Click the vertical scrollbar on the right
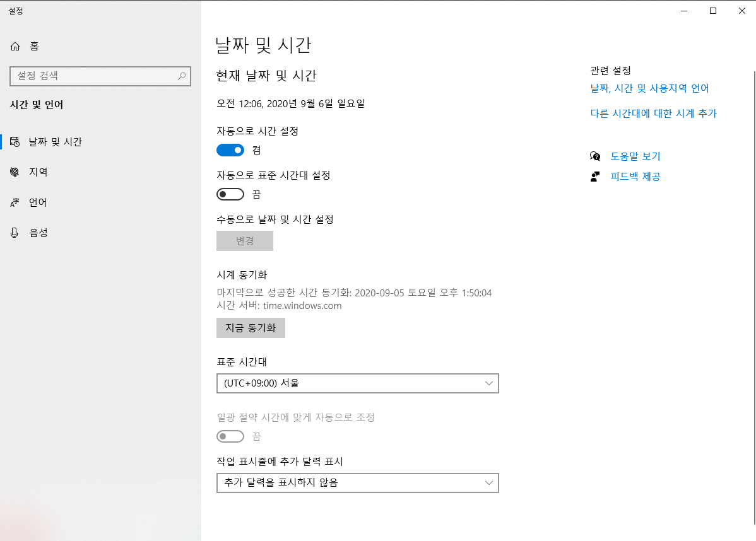This screenshot has height=541, width=756. coord(754,296)
